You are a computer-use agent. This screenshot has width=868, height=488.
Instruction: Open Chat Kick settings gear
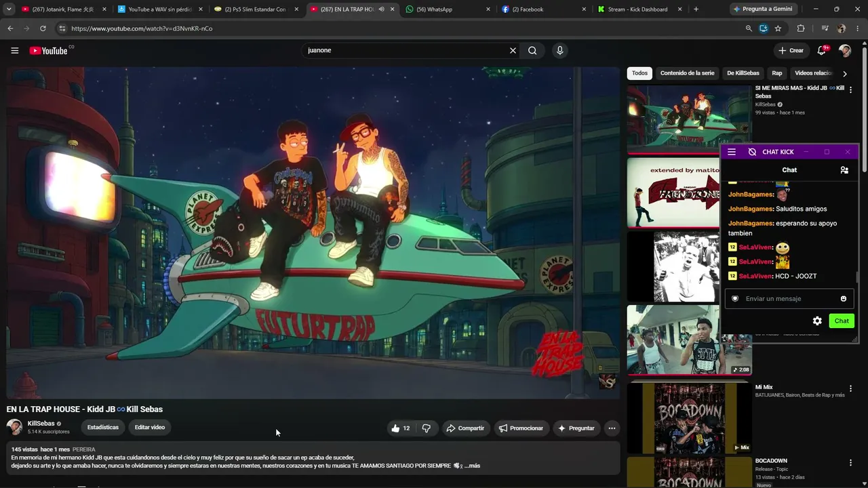(817, 321)
